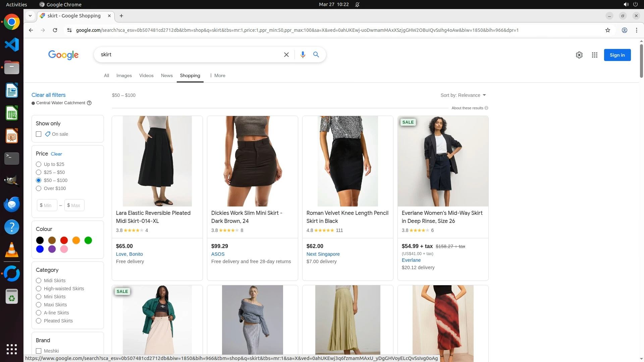
Task: Expand the More search options menu
Action: click(217, 75)
